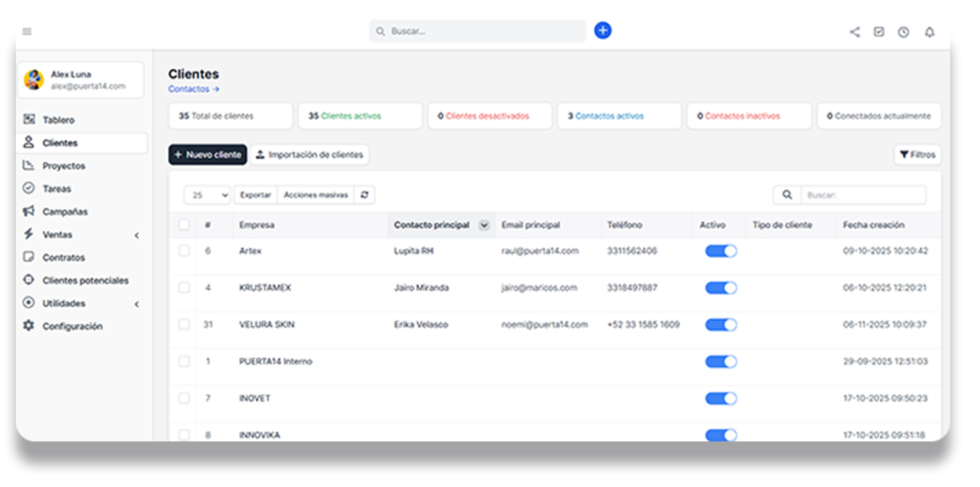Open the clock timer icon
The image size is (980, 487).
point(903,32)
